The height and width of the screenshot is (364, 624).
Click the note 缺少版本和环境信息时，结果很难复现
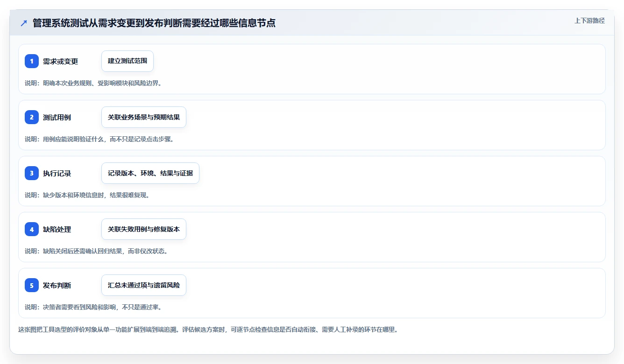pos(87,195)
